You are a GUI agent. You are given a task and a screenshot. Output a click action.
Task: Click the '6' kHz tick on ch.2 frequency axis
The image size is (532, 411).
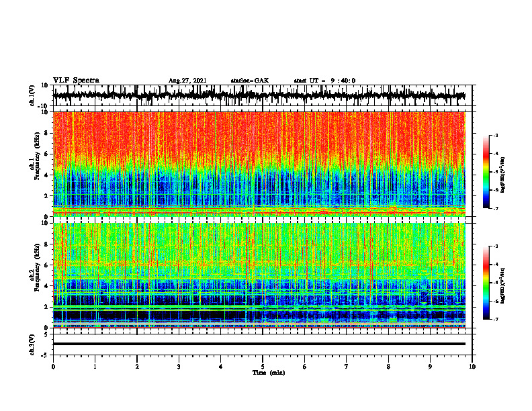pos(46,265)
